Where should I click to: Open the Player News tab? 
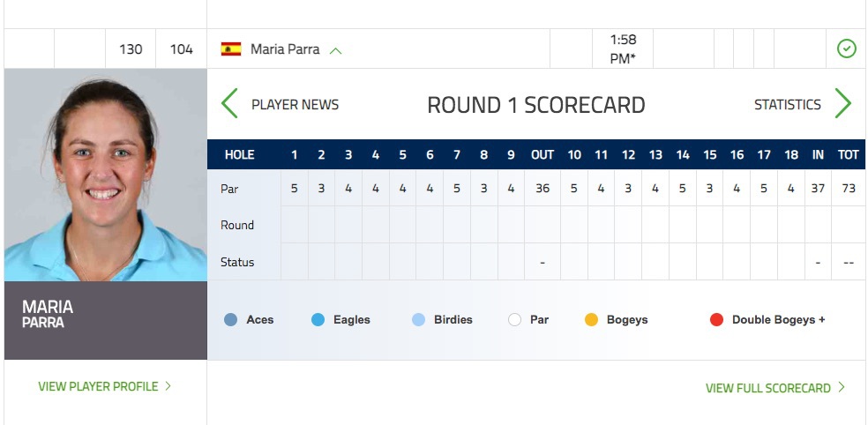click(x=295, y=105)
